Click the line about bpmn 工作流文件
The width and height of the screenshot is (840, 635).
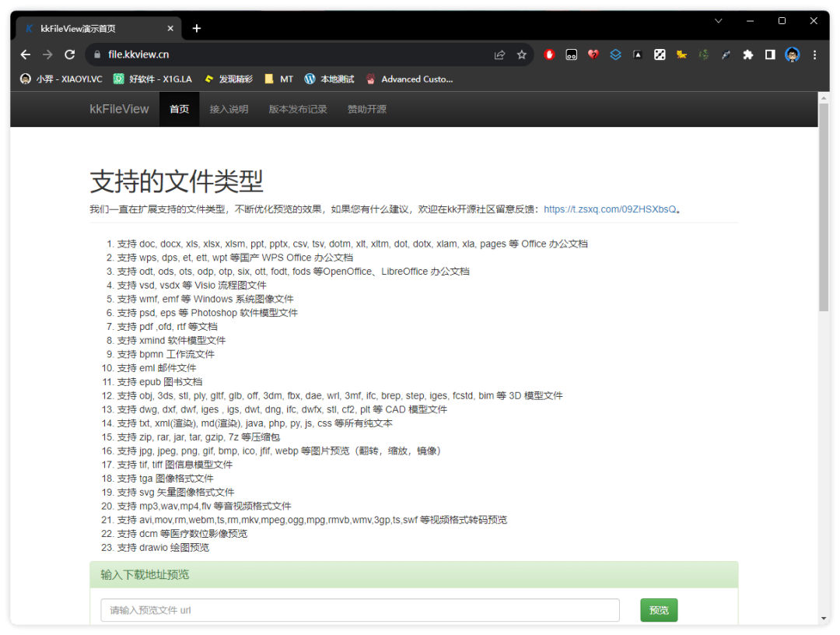coord(166,355)
